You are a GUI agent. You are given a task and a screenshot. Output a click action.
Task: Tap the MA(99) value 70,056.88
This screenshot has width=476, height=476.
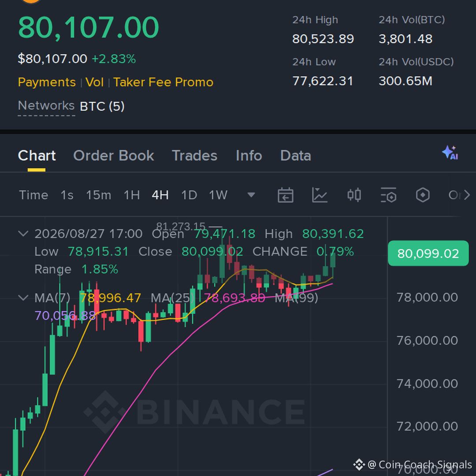point(65,316)
